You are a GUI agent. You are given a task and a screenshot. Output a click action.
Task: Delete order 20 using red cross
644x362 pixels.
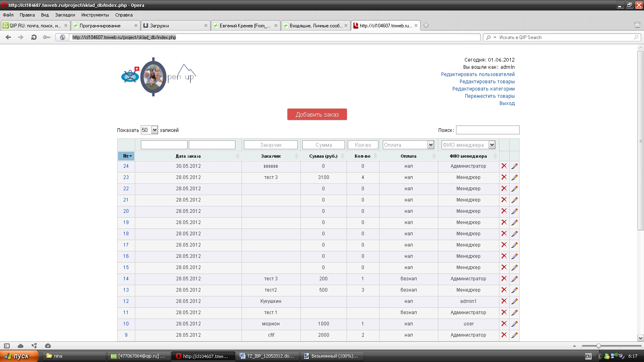(x=504, y=211)
